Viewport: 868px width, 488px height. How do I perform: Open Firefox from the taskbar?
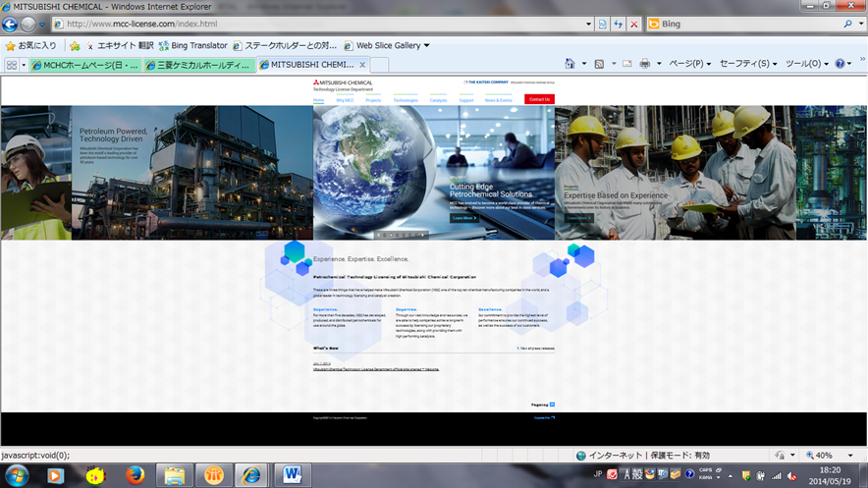pos(135,475)
